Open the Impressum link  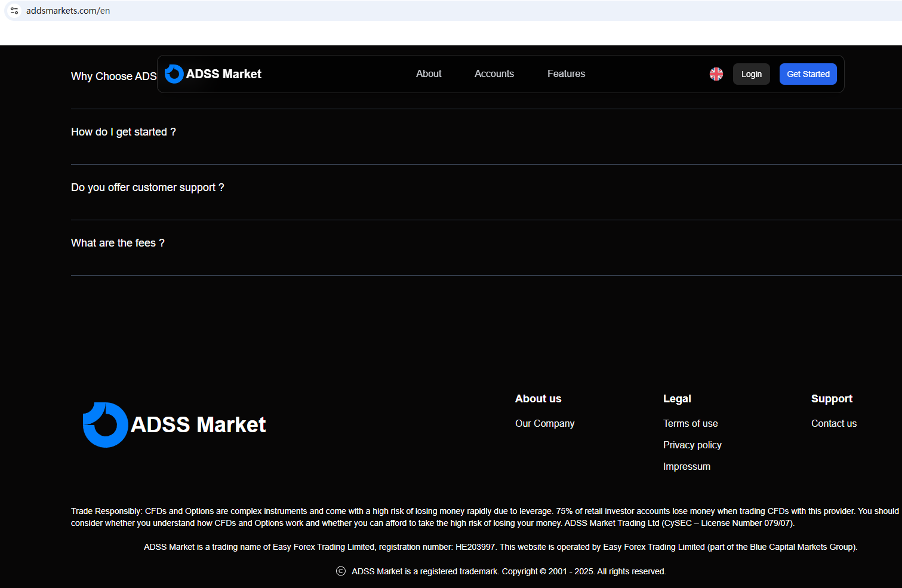click(x=686, y=466)
